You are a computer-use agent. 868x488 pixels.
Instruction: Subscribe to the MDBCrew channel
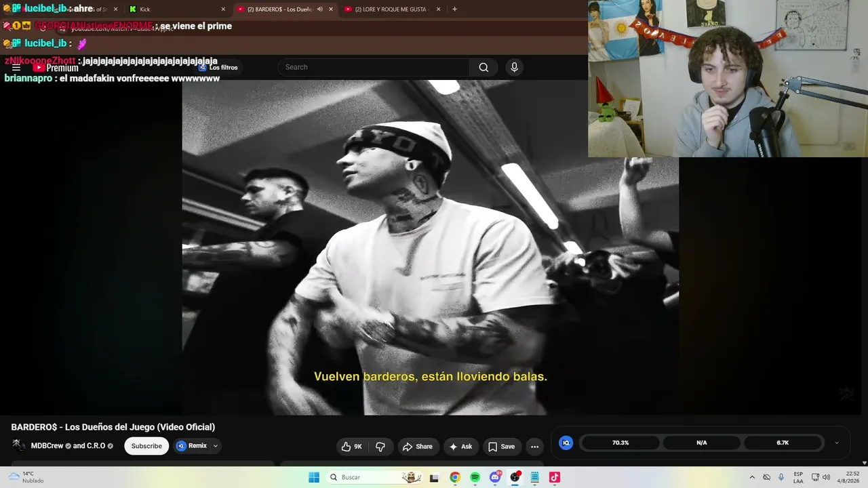tap(146, 446)
